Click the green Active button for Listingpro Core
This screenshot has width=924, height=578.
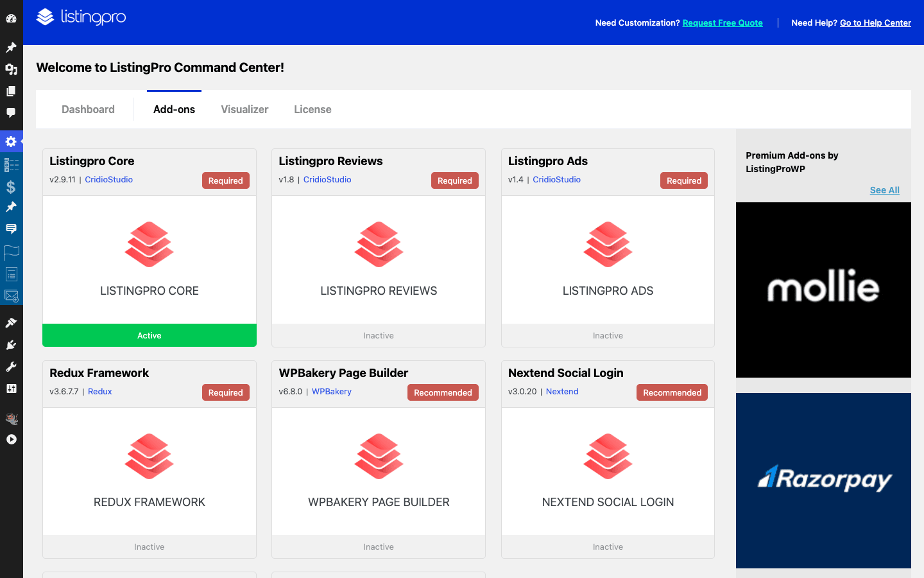150,335
